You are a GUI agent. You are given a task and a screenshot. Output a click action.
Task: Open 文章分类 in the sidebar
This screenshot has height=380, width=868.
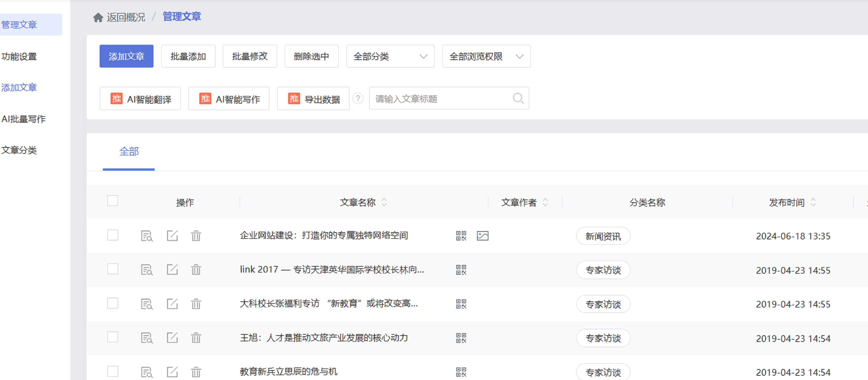point(19,150)
